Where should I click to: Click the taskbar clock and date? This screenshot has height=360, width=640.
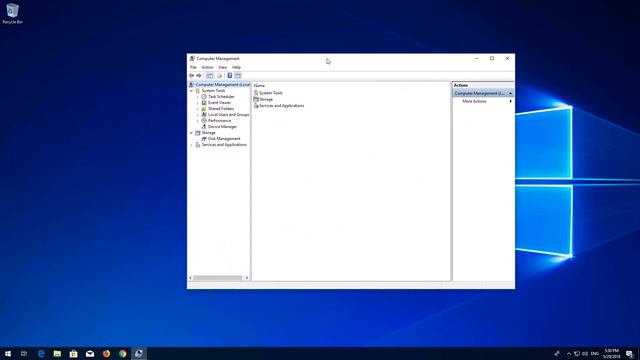point(611,354)
